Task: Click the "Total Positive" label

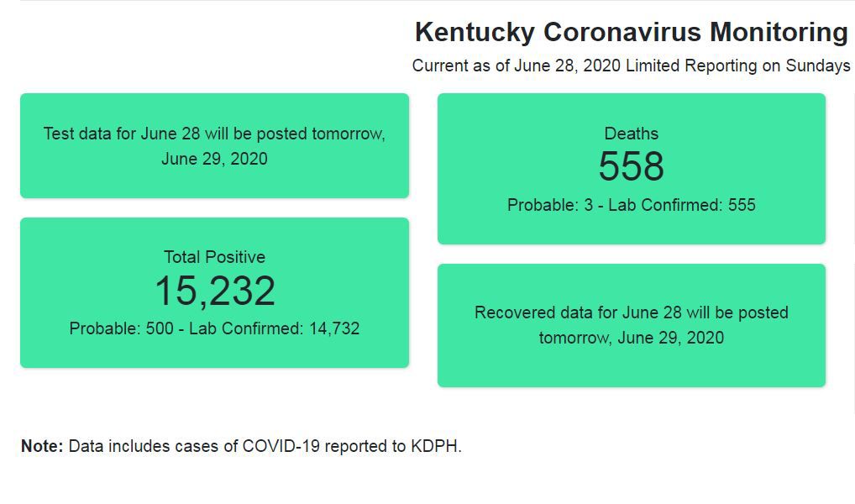Action: click(x=214, y=257)
